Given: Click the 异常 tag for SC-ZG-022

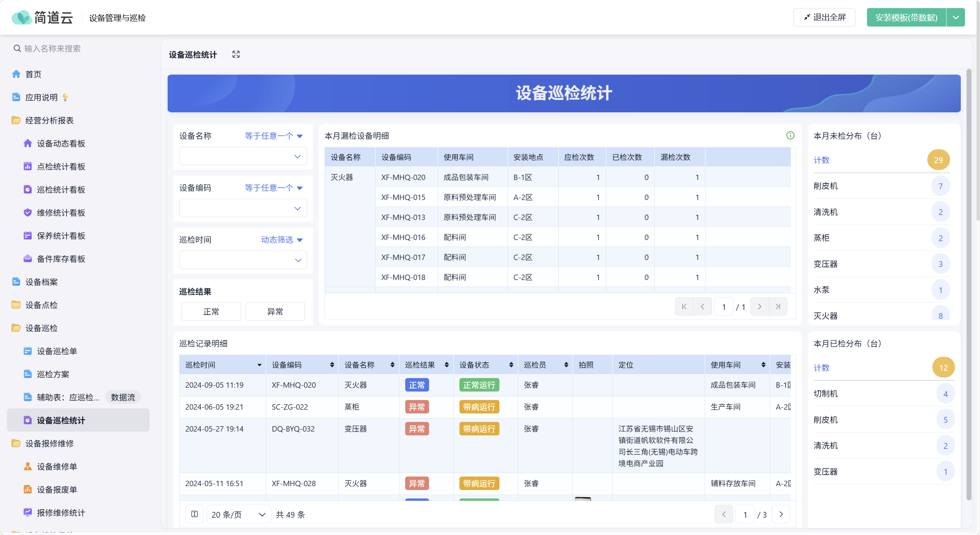Looking at the screenshot, I should [x=417, y=407].
